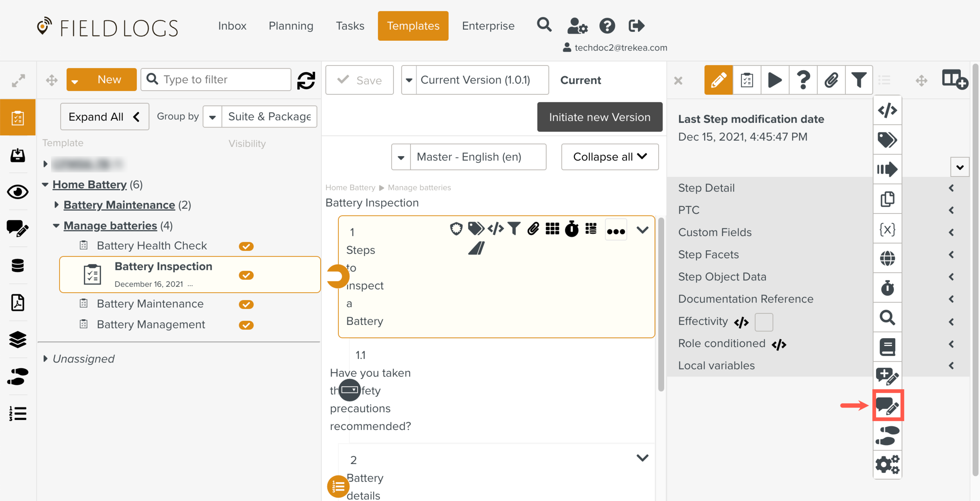Select the pencil edit mode icon
Image resolution: width=980 pixels, height=501 pixels.
(718, 80)
